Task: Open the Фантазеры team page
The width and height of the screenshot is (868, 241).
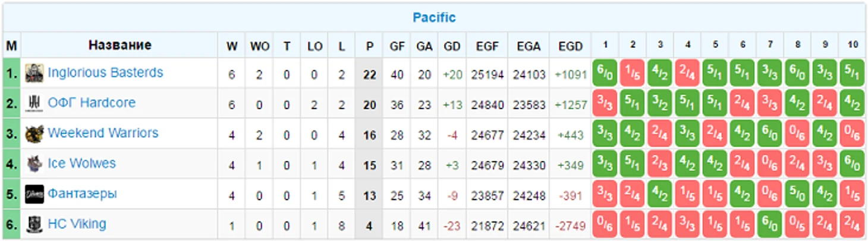Action: (82, 194)
